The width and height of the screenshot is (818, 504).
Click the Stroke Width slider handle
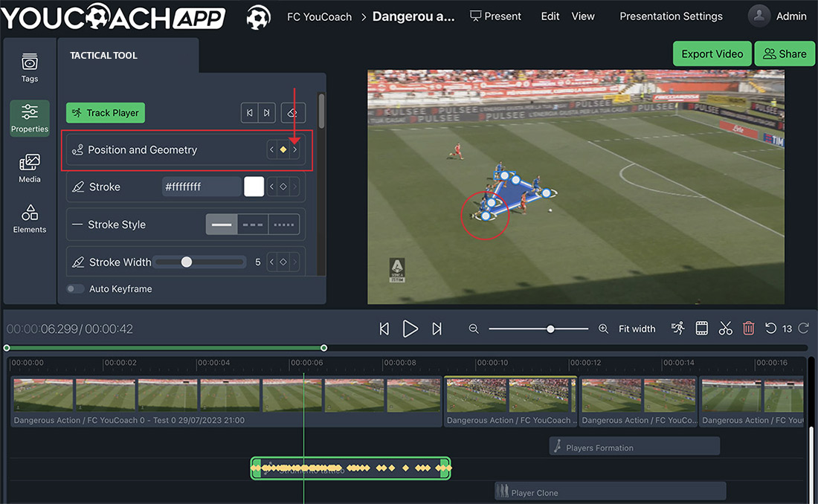(x=186, y=262)
